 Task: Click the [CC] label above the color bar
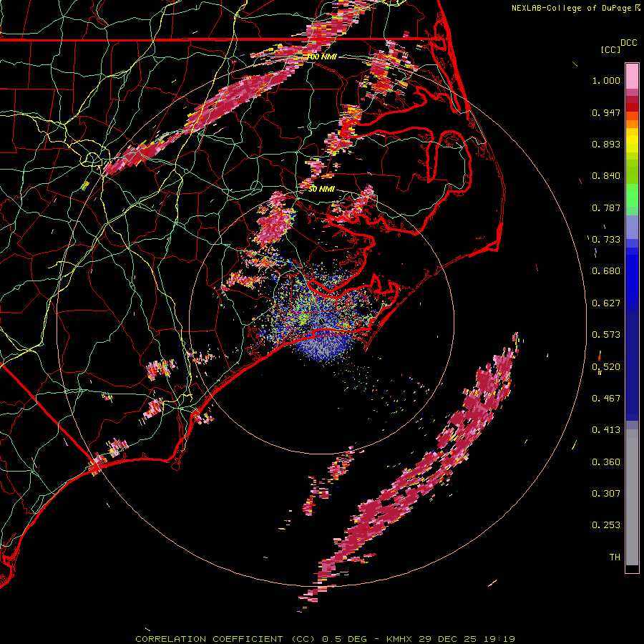610,49
